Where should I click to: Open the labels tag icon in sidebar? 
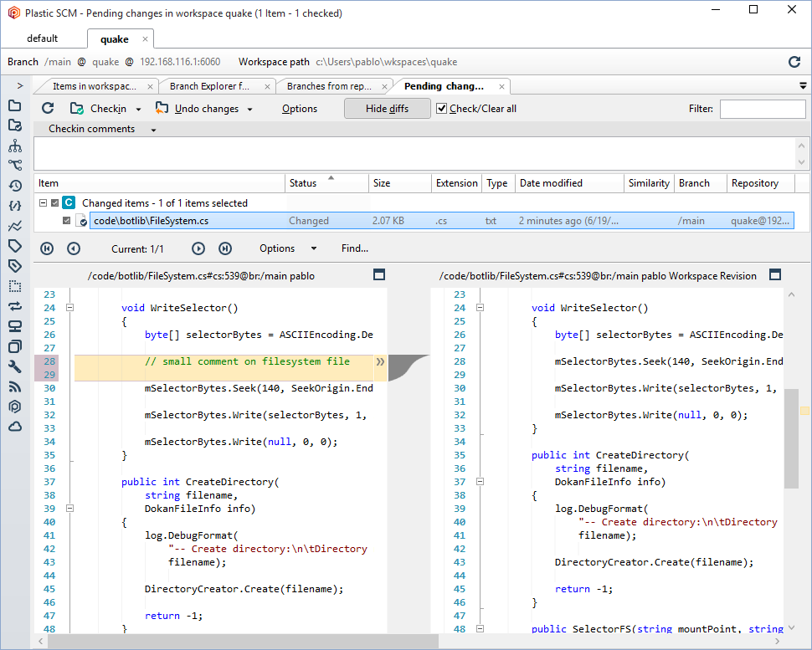click(x=15, y=245)
